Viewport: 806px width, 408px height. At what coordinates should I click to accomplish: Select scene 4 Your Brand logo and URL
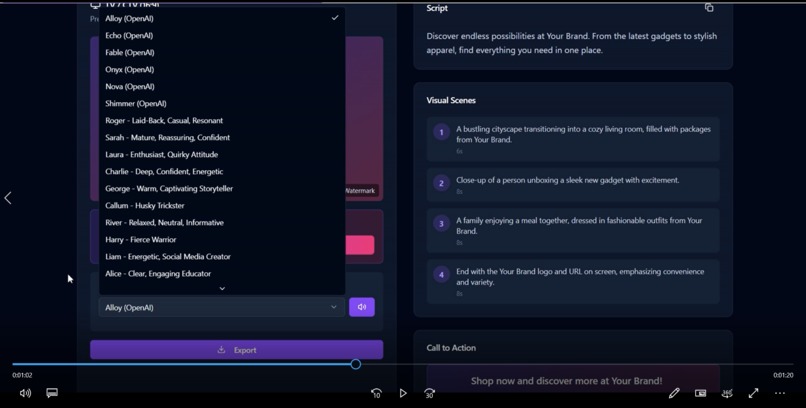(573, 282)
